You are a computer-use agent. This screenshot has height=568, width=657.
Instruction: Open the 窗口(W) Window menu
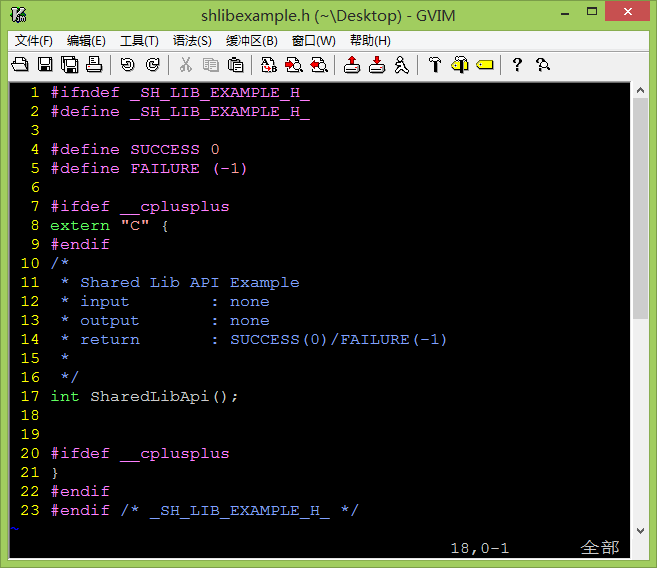313,41
